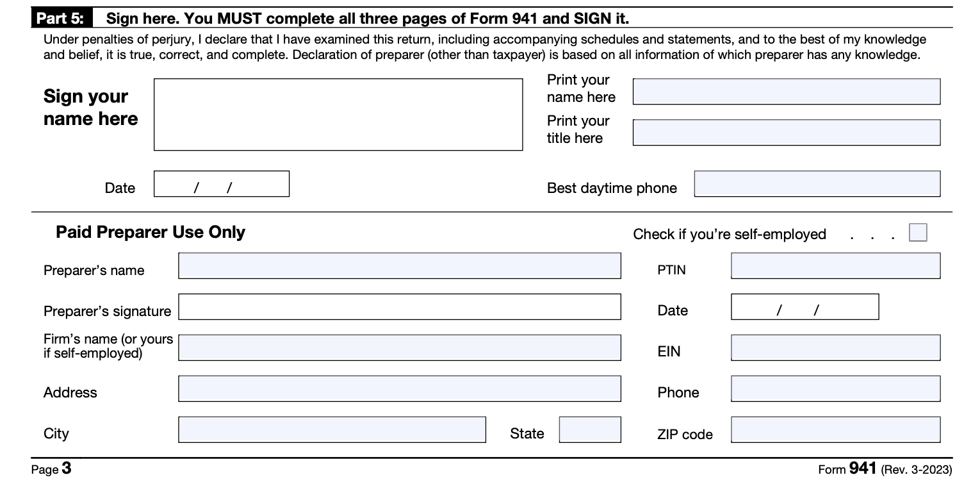The height and width of the screenshot is (500, 980).
Task: Click the Paid Preparer Use Only heading
Action: tap(151, 232)
